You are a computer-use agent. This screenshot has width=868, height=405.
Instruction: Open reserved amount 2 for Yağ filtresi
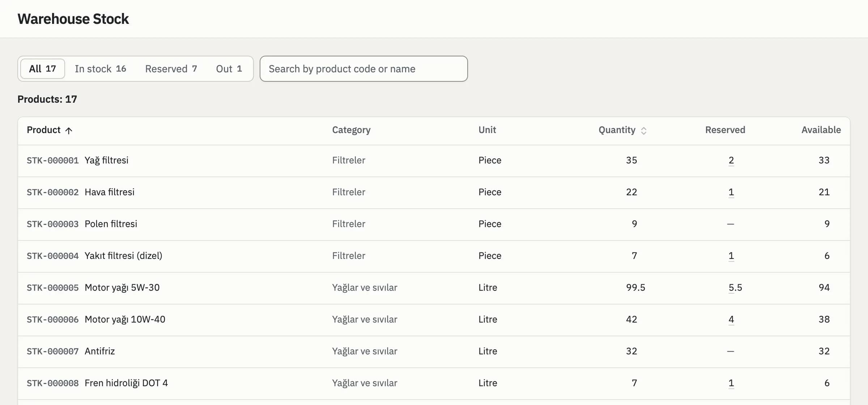[x=731, y=160]
